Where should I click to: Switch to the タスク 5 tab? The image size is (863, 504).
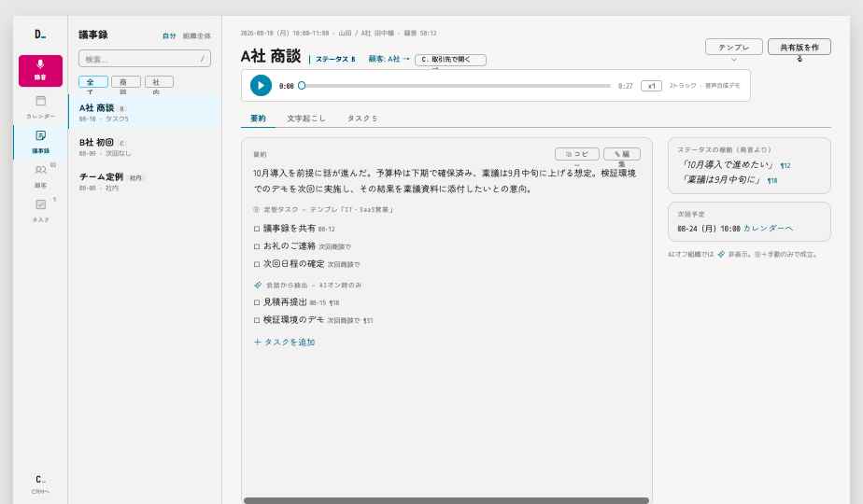click(x=361, y=119)
